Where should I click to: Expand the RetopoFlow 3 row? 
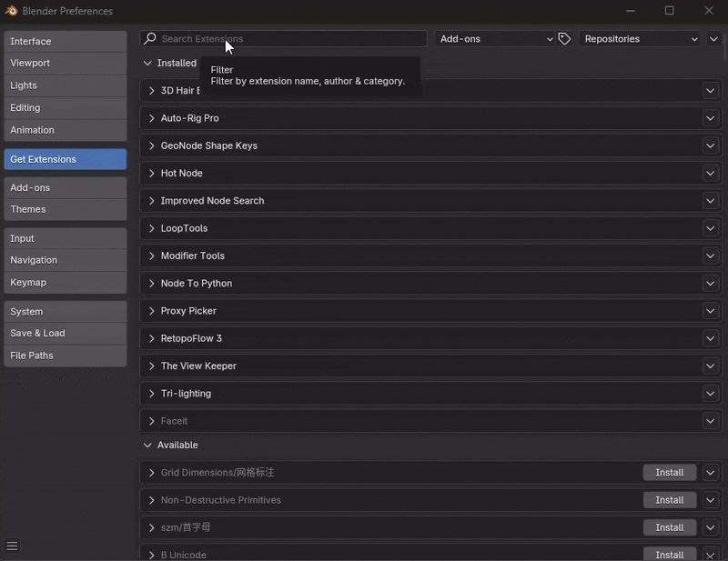pyautogui.click(x=151, y=338)
